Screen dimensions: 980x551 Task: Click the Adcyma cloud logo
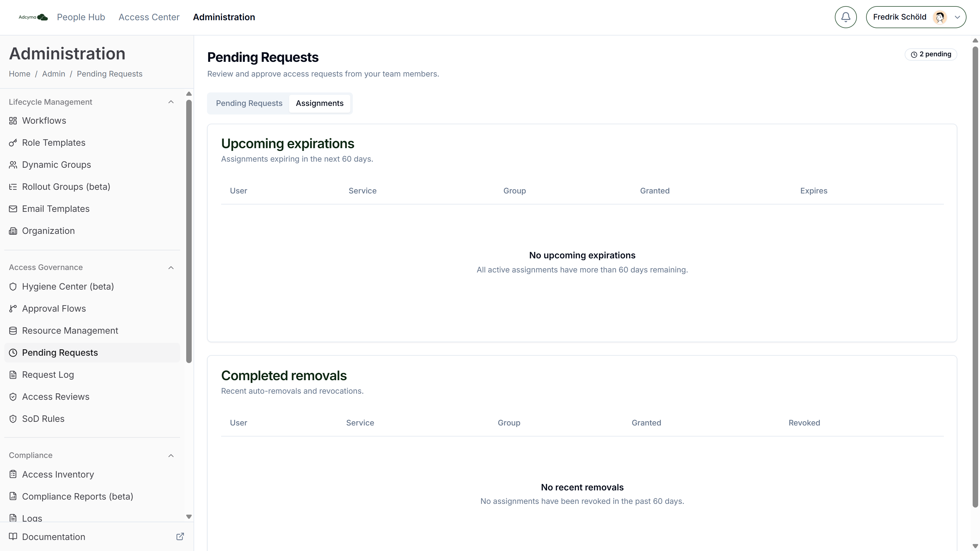pyautogui.click(x=33, y=17)
